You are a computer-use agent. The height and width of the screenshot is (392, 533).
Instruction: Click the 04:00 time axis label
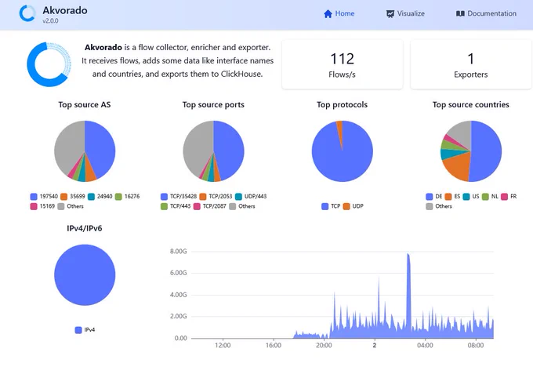coord(425,346)
